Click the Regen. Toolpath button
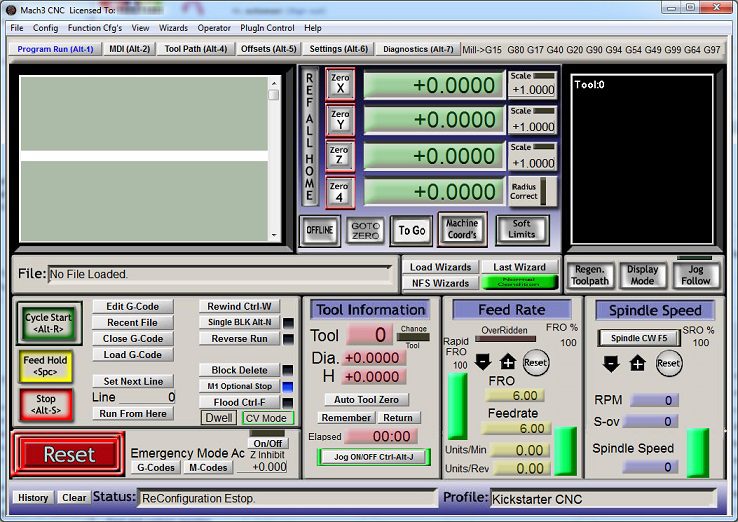738x522 pixels. pyautogui.click(x=589, y=275)
